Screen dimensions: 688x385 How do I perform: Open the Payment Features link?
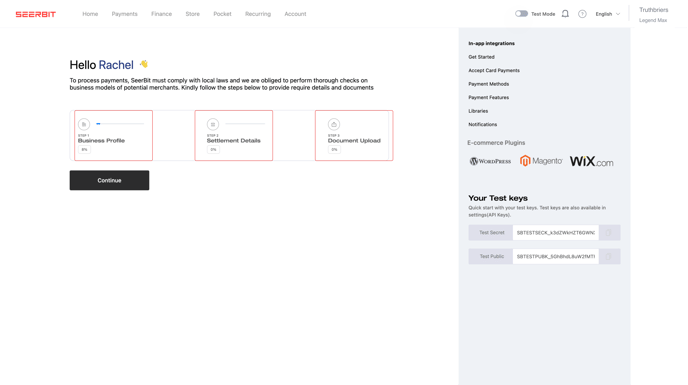(488, 97)
